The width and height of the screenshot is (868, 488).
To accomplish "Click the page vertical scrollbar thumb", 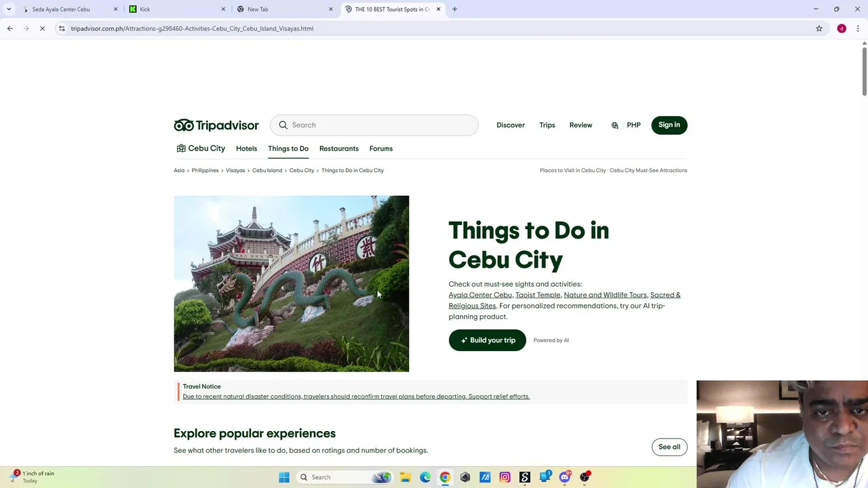I will point(865,72).
